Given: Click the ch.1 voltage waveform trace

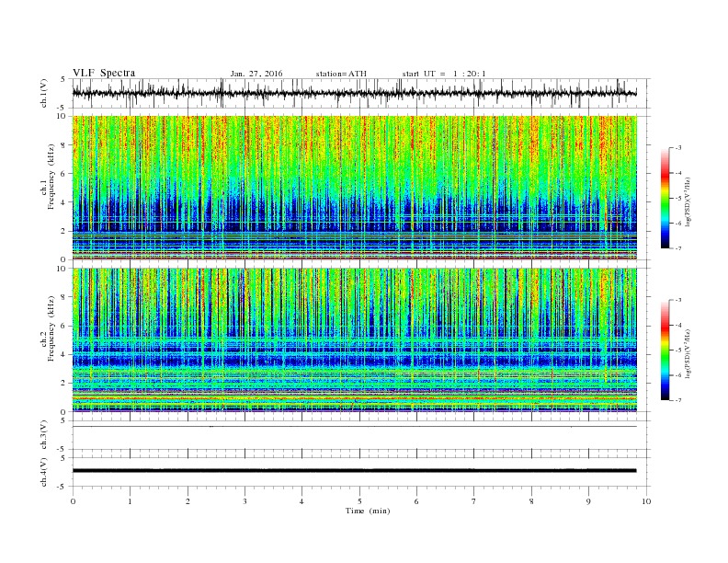Looking at the screenshot, I should click(x=354, y=93).
